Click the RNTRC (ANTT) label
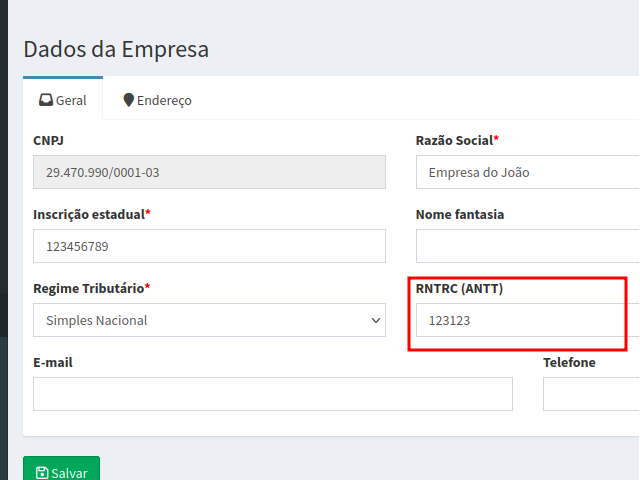Viewport: 640px width, 480px height. tap(459, 288)
